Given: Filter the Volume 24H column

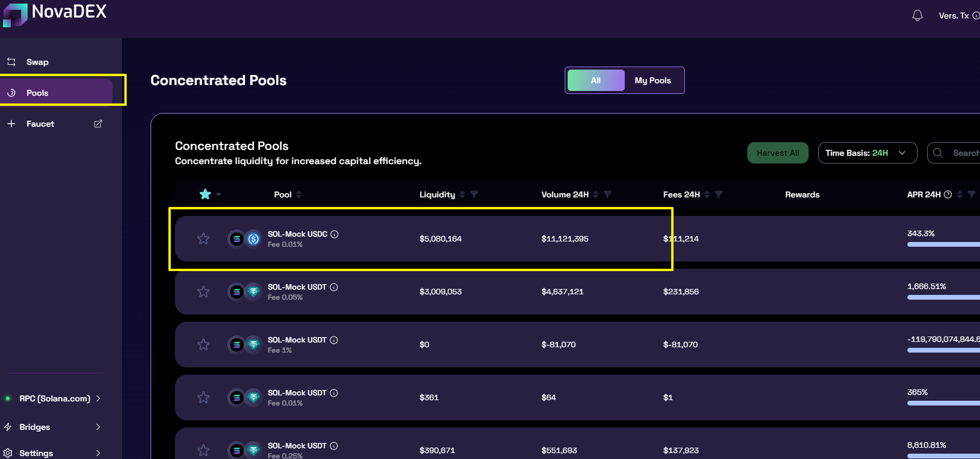Looking at the screenshot, I should pos(608,194).
